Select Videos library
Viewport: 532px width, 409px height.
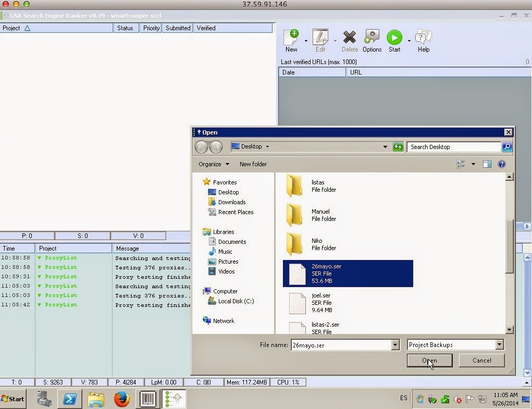point(221,271)
